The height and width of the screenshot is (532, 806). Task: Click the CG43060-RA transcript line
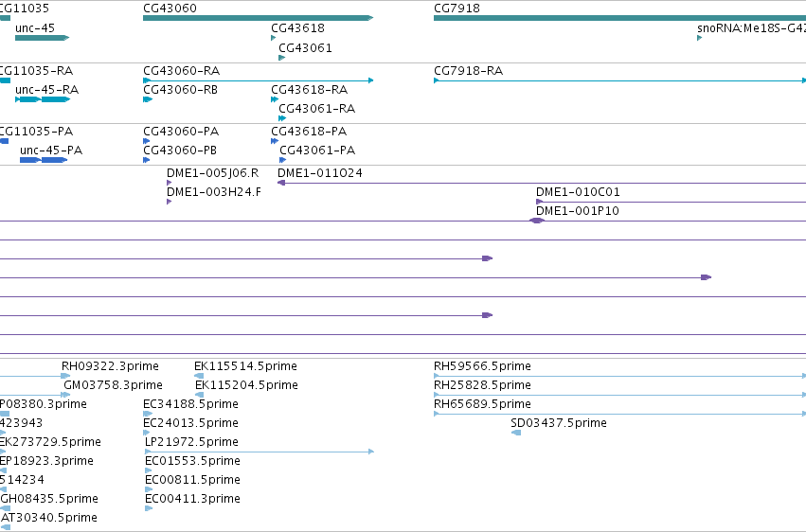tap(258, 80)
